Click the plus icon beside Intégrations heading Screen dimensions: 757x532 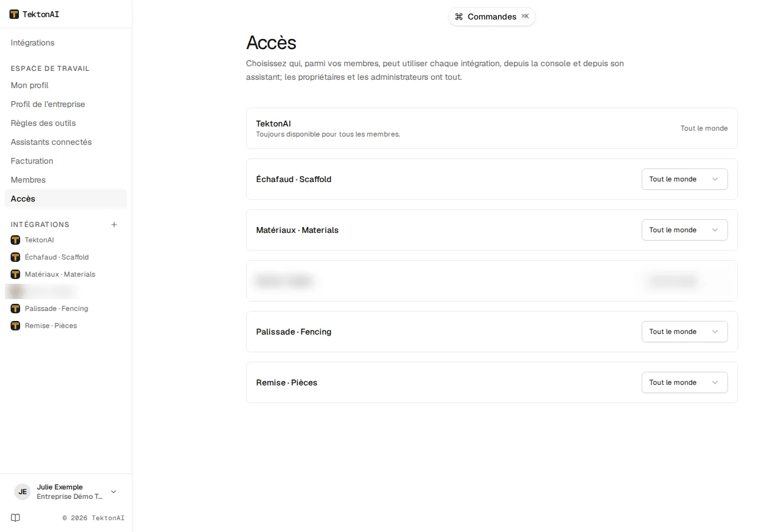tap(114, 225)
